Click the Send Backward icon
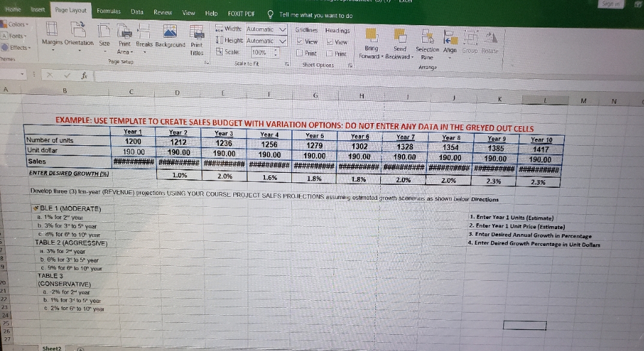 tap(399, 36)
